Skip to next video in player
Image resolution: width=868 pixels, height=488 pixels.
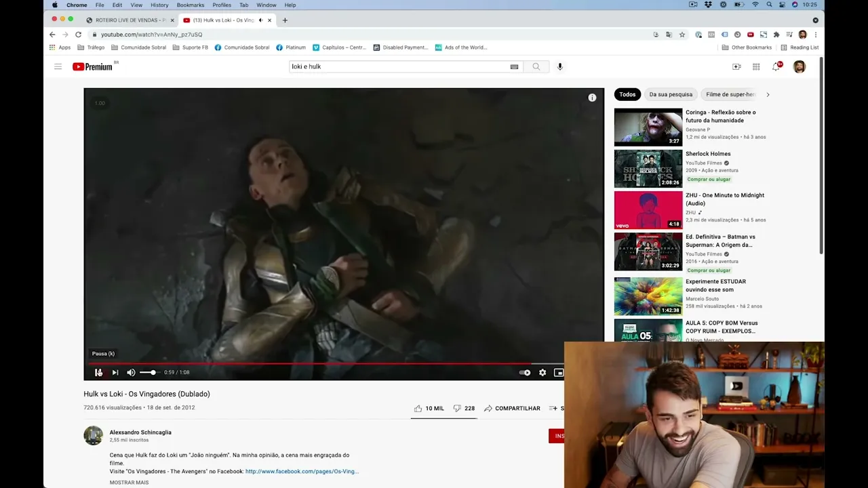(x=115, y=372)
